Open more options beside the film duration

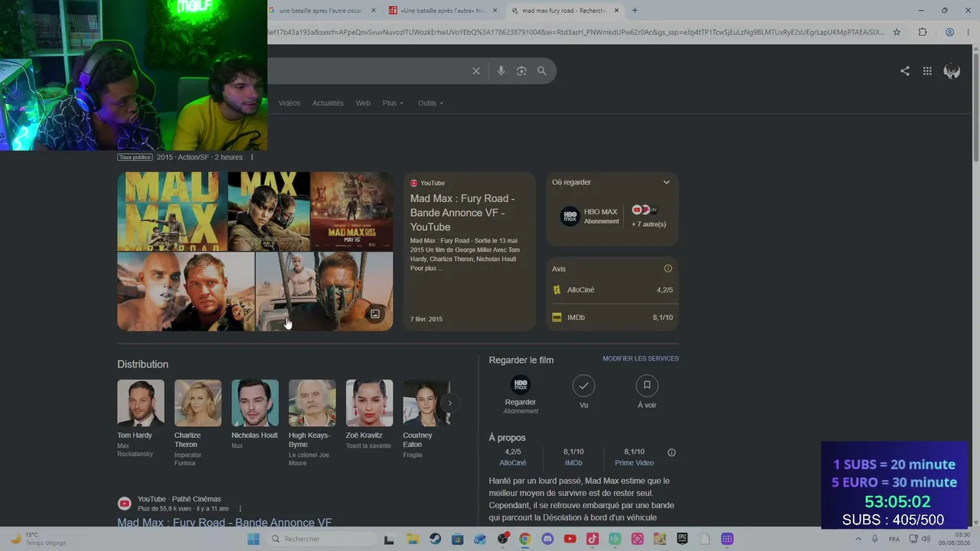tap(252, 158)
